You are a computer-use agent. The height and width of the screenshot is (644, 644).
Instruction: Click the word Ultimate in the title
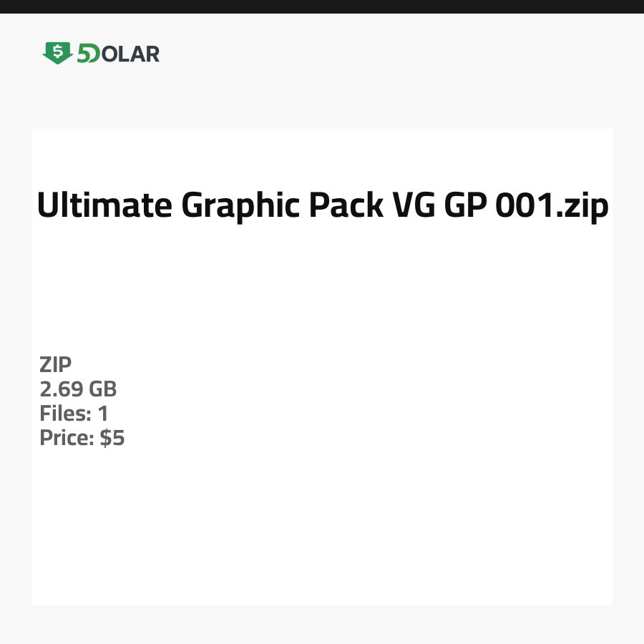(x=104, y=206)
